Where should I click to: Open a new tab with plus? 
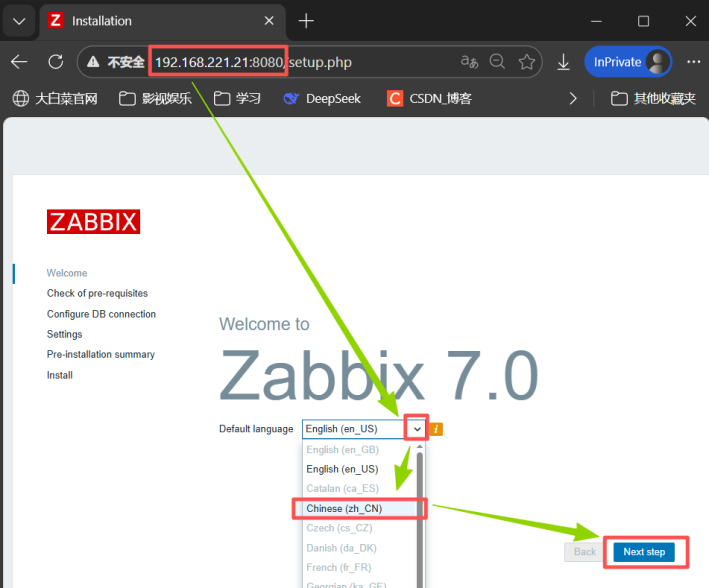306,21
